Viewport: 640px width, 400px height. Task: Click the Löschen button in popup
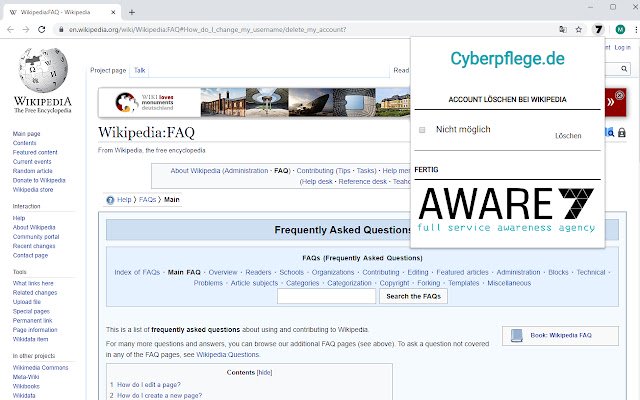point(568,136)
